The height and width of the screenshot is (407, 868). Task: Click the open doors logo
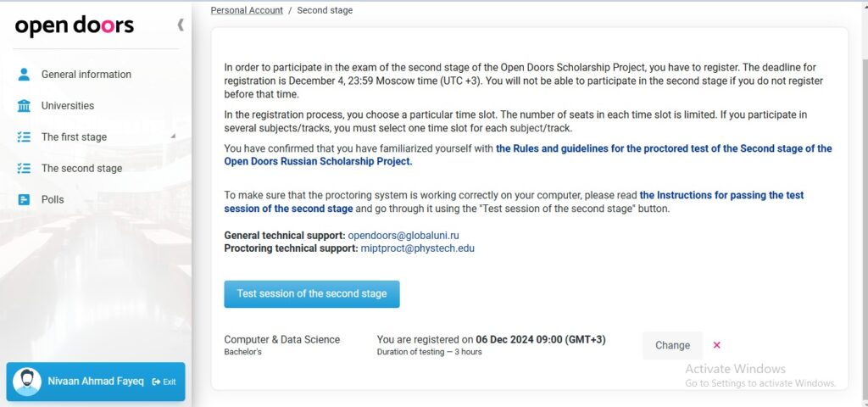(x=75, y=26)
